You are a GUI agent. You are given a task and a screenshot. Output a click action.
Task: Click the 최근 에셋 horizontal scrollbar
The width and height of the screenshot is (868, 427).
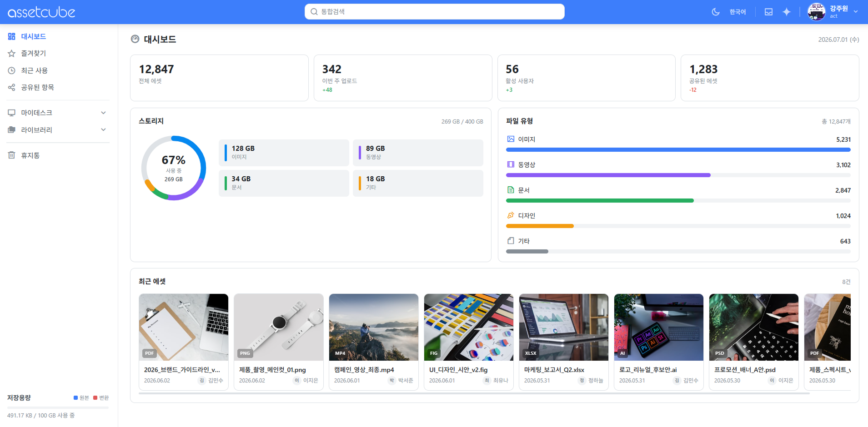coord(474,393)
